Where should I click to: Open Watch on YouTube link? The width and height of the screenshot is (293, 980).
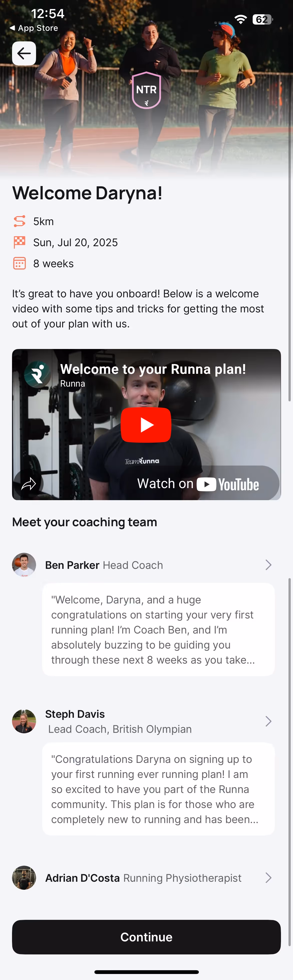198,484
